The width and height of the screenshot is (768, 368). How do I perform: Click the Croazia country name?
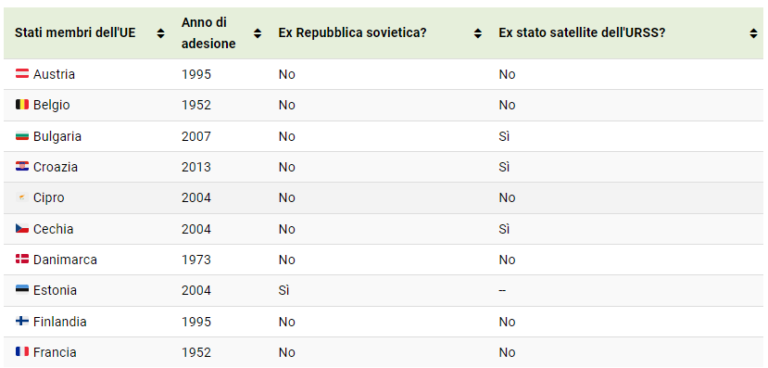[x=55, y=167]
